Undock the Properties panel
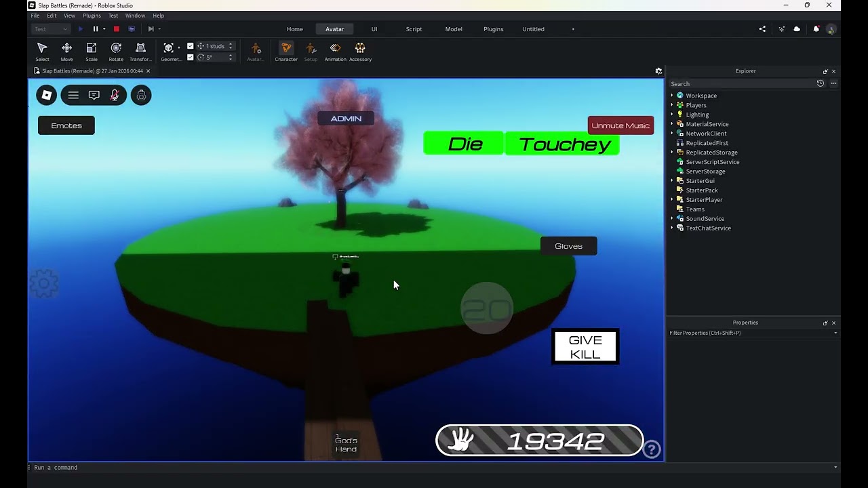Viewport: 868px width, 488px height. pos(825,323)
